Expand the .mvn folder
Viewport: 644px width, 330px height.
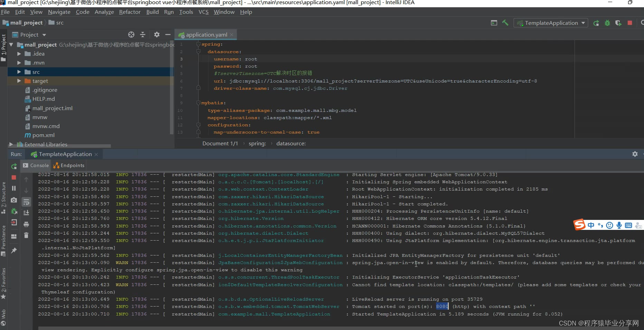click(19, 63)
